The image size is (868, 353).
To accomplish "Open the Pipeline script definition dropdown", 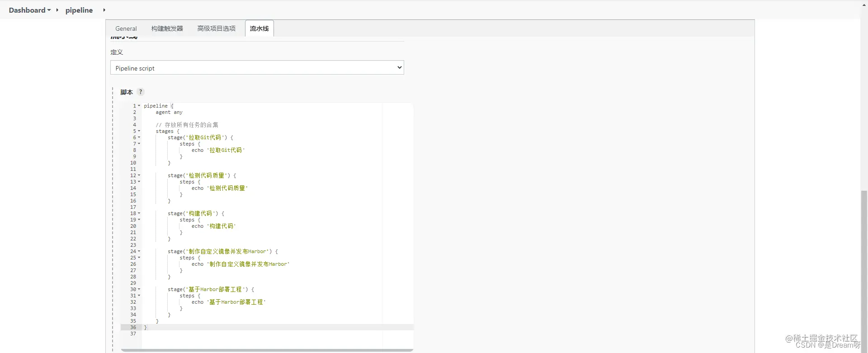I will pyautogui.click(x=257, y=68).
